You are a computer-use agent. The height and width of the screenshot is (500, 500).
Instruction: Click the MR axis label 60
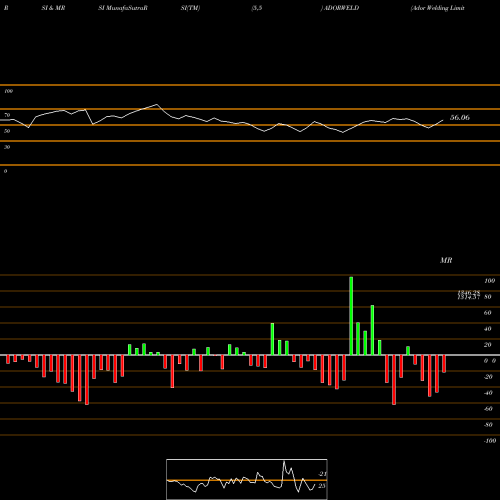click(x=488, y=313)
